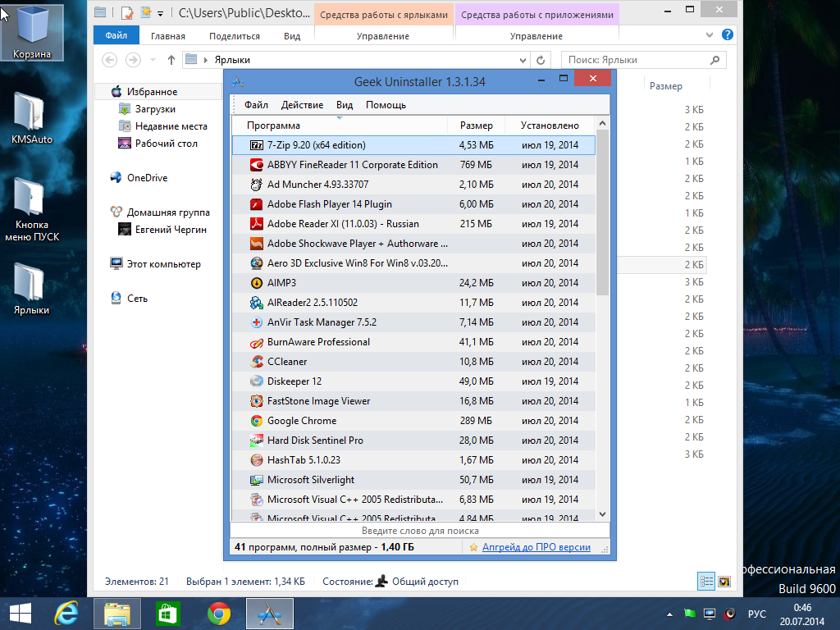Click the Hard Disk Sentinel Pro icon
Screen dimensions: 840x630
[x=257, y=441]
